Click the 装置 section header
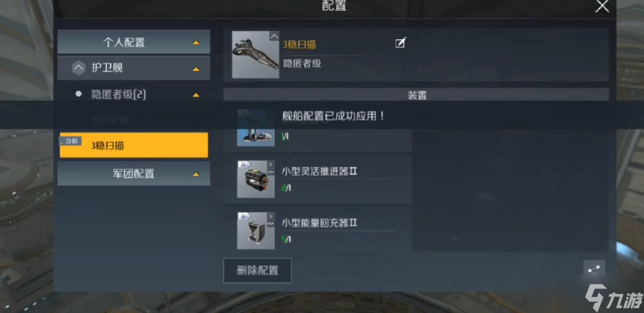 [x=416, y=94]
